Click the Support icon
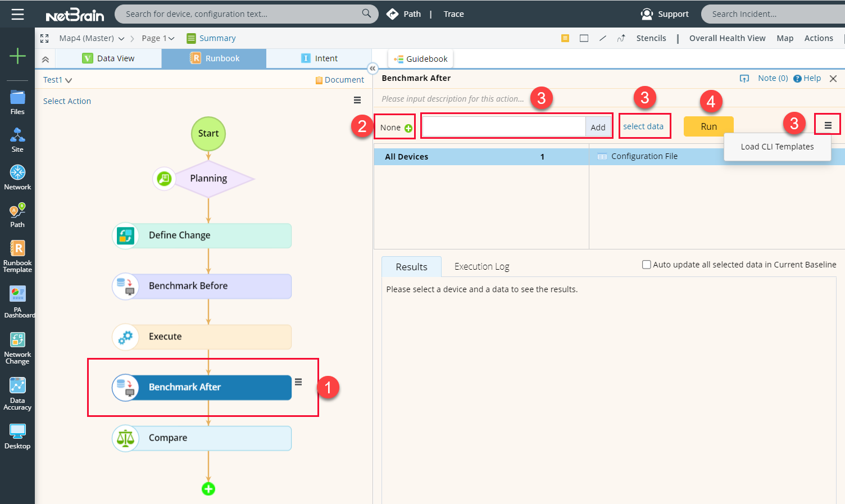845x504 pixels. pyautogui.click(x=647, y=14)
